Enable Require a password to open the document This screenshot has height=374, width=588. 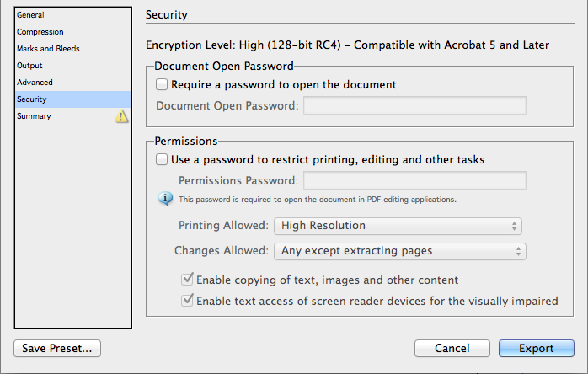pos(162,85)
